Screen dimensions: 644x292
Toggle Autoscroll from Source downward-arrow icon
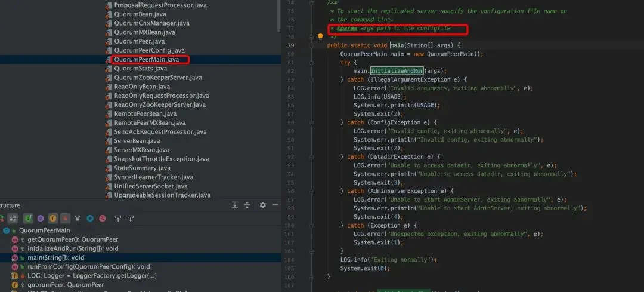tap(131, 219)
